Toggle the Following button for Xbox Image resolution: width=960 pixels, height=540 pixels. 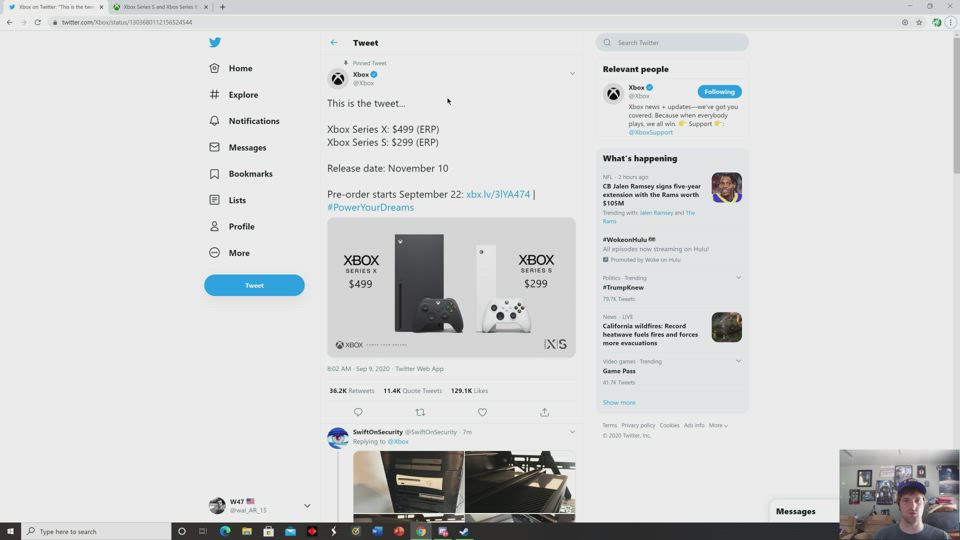pos(719,92)
